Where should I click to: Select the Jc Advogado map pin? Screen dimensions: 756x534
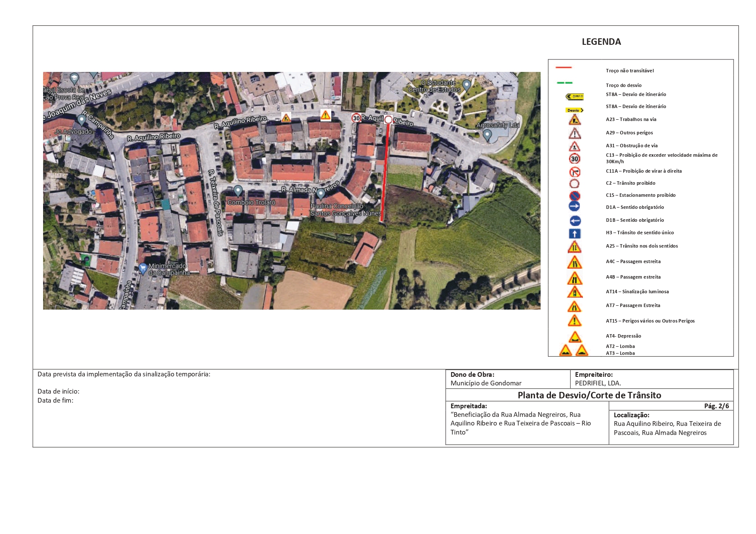[x=81, y=120]
